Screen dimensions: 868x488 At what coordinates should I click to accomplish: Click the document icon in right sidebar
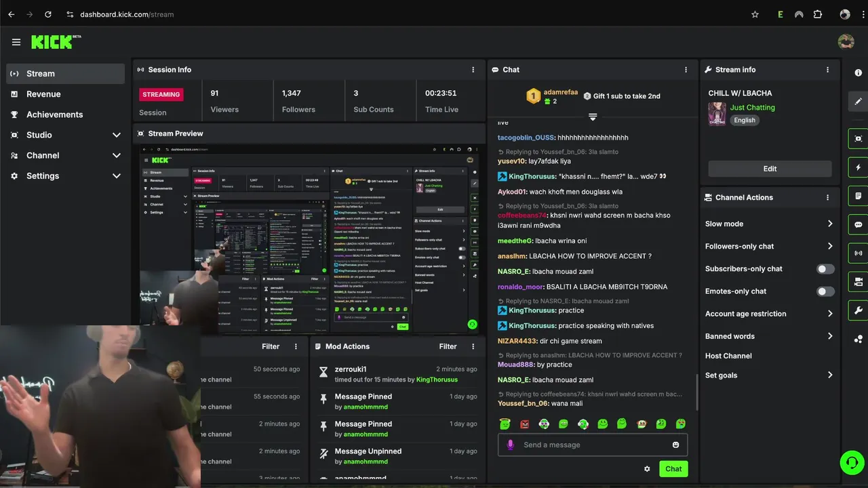point(859,196)
